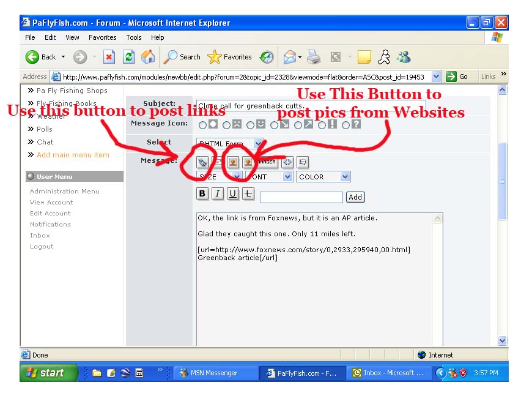The width and height of the screenshot is (532, 404).
Task: Click the Refresh page icon
Action: pyautogui.click(x=128, y=57)
